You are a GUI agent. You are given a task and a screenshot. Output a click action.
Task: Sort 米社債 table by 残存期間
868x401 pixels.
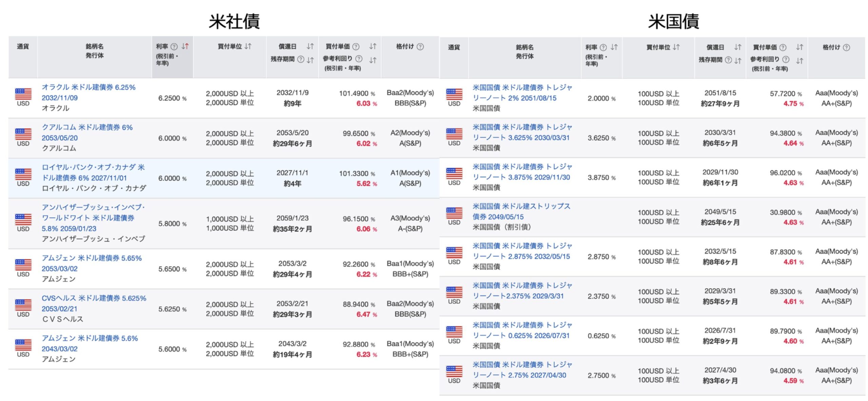[x=310, y=60]
